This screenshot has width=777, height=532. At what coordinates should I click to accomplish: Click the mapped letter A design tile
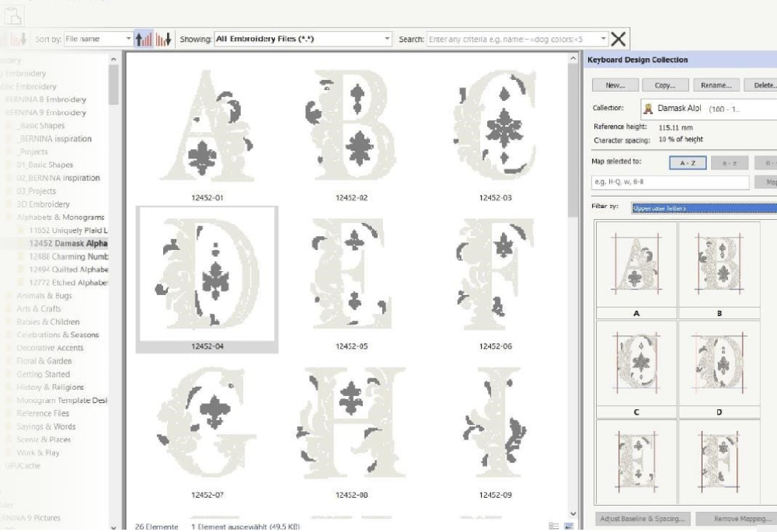coord(636,269)
